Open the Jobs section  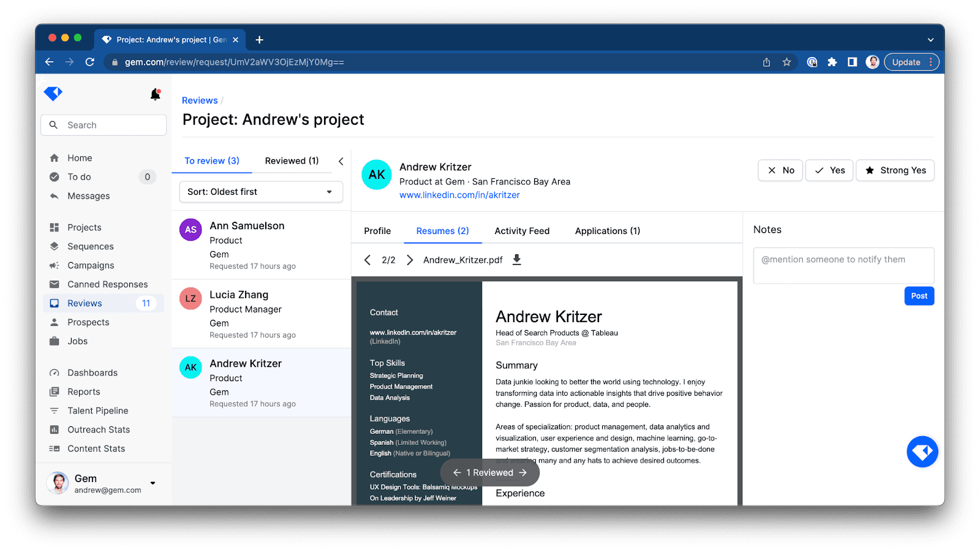77,341
